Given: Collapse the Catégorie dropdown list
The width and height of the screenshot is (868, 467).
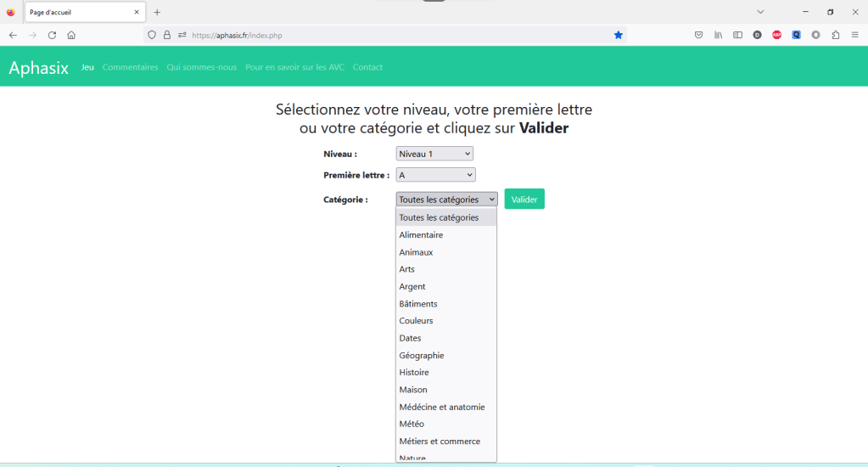Looking at the screenshot, I should pos(446,200).
